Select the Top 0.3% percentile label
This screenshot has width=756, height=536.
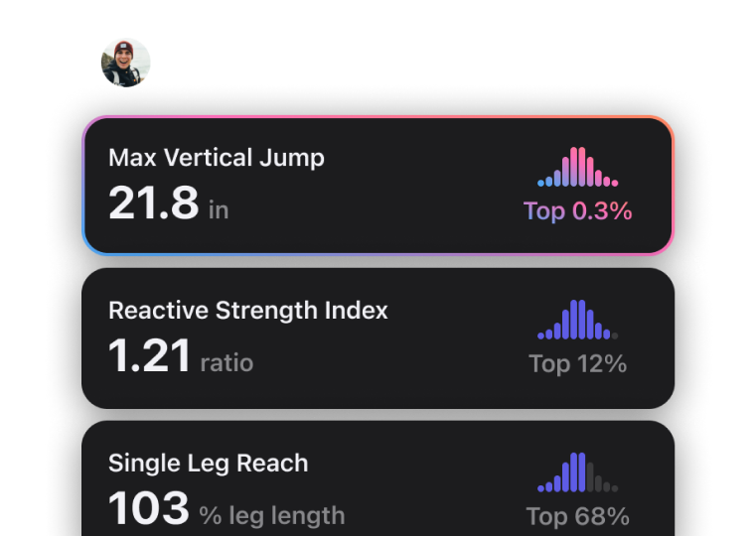(577, 211)
